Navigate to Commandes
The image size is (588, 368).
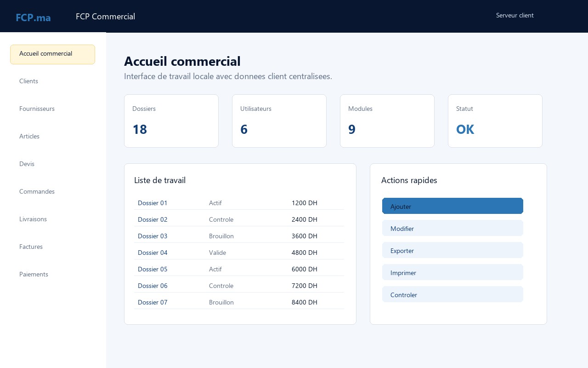coord(52,191)
